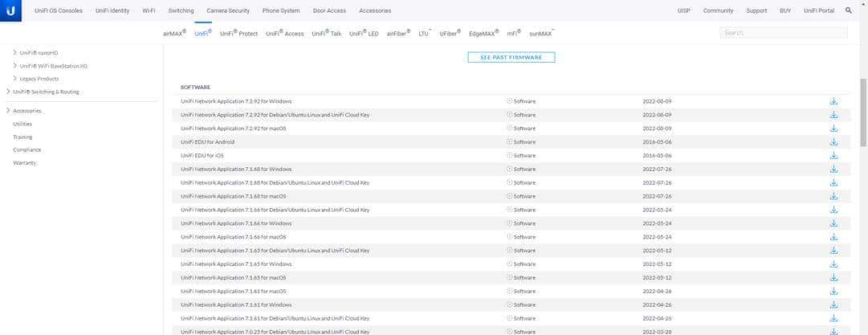Open the site search magnifier icon

pyautogui.click(x=849, y=10)
